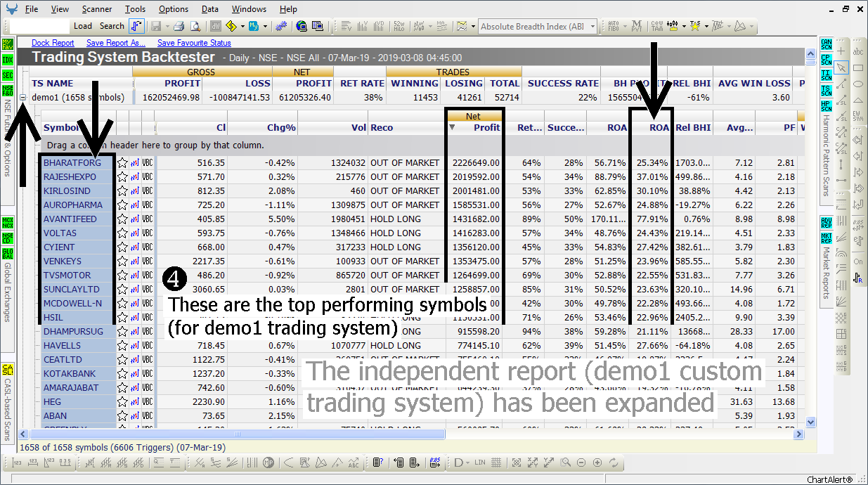
Task: Click the grid lines toggle icon
Action: click(x=496, y=463)
